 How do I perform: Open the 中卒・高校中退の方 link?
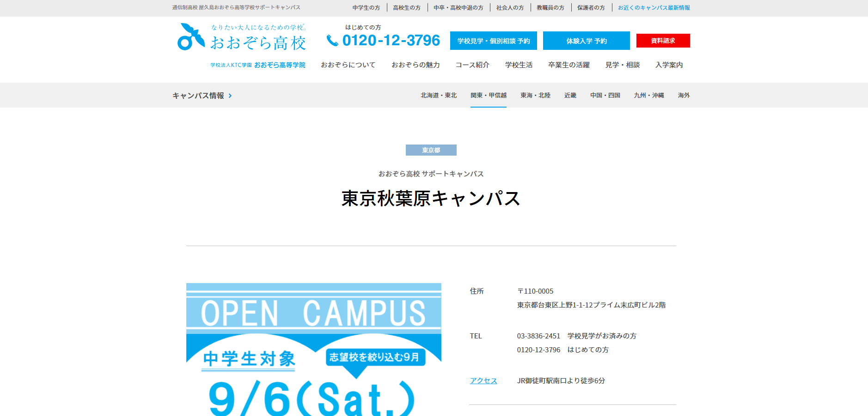pos(458,8)
